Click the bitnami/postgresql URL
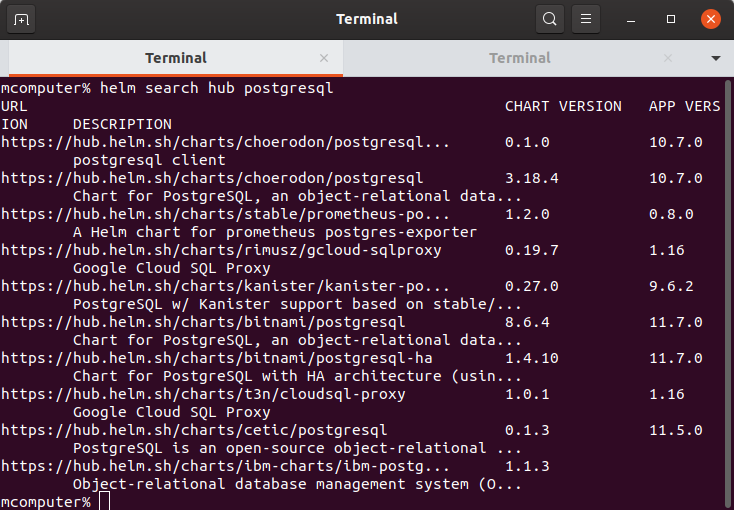This screenshot has width=734, height=510. click(x=203, y=322)
